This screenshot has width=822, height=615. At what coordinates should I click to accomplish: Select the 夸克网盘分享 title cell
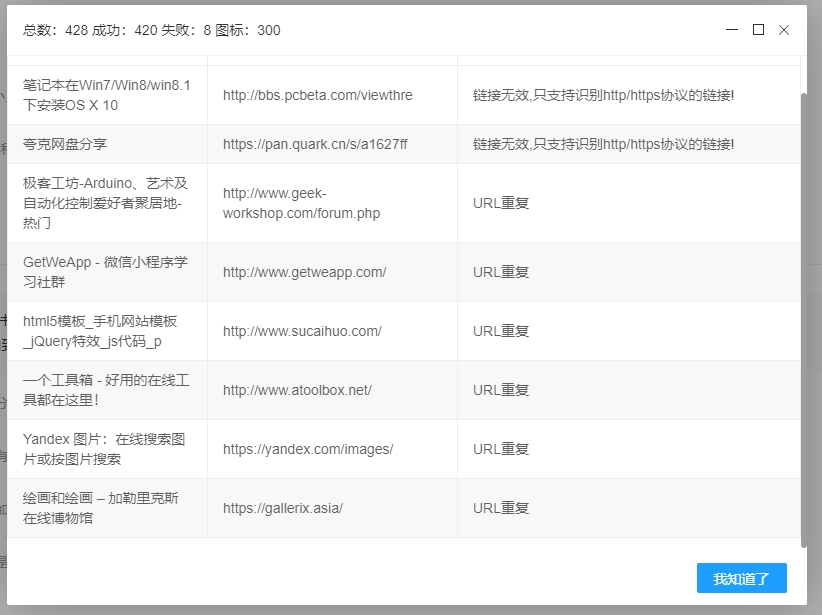tap(107, 144)
